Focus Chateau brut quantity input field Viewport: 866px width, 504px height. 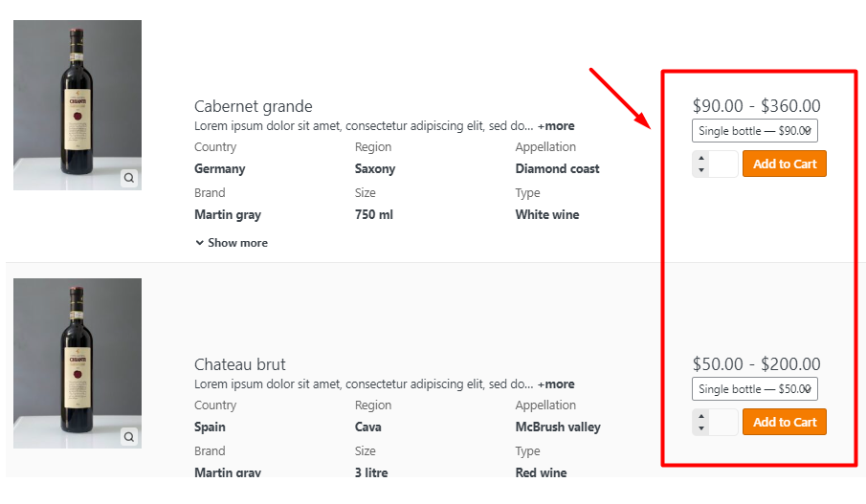(x=723, y=423)
